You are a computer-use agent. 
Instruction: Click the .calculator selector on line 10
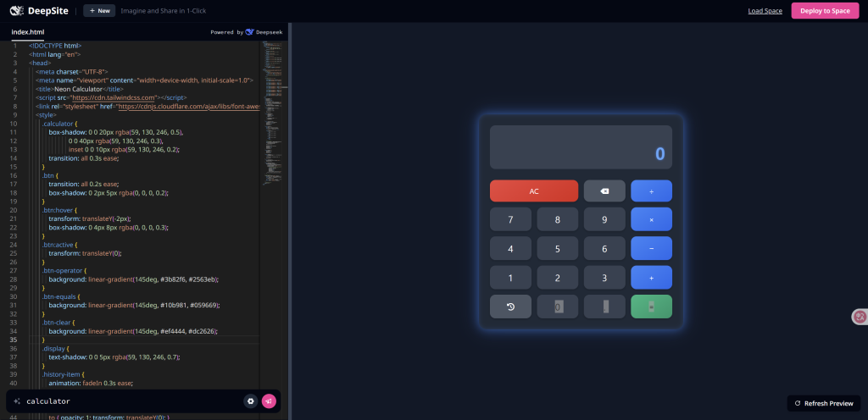(x=58, y=124)
